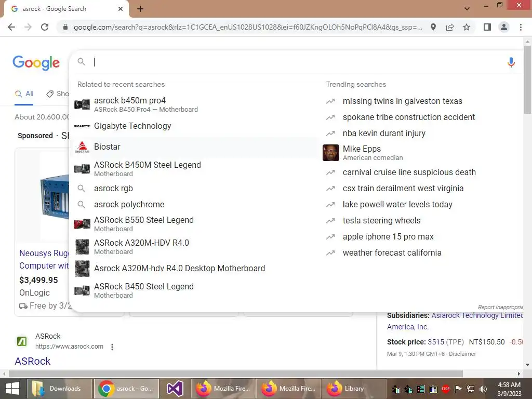Click the Google logo
The width and height of the screenshot is (532, 399).
click(x=36, y=63)
